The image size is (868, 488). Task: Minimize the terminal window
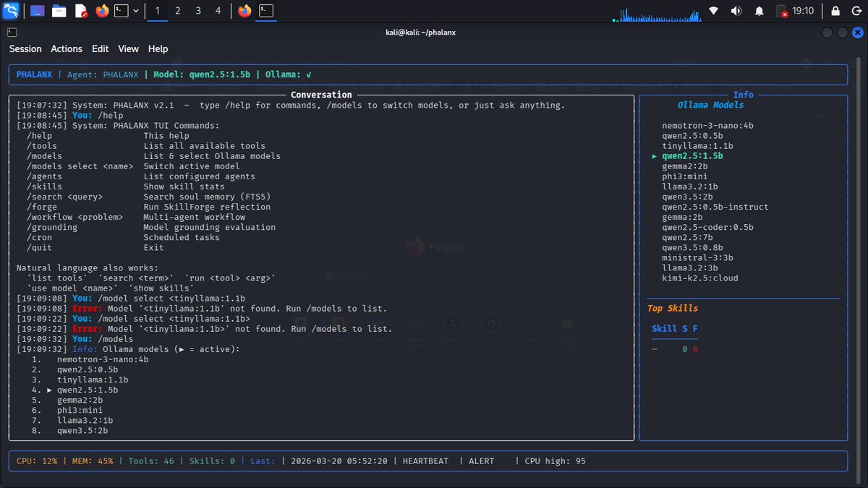pyautogui.click(x=828, y=33)
